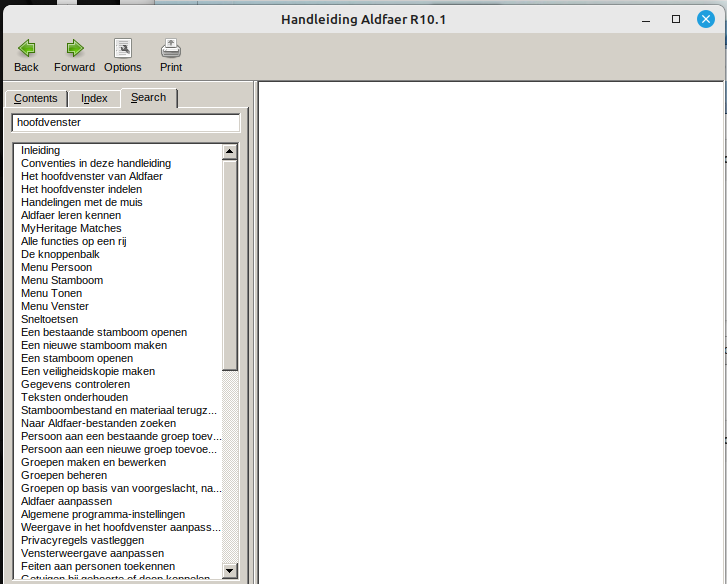
Task: Click the search field containing hoofdvenster
Action: (x=125, y=122)
